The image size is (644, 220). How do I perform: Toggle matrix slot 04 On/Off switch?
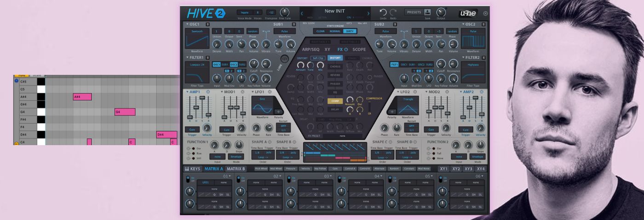coord(339,180)
